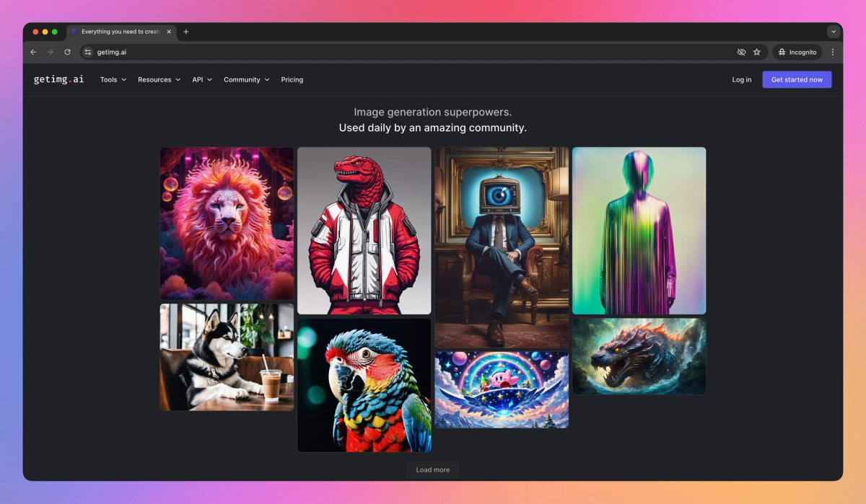Expand the API dropdown menu
Viewport: 866px width, 504px height.
tap(202, 79)
